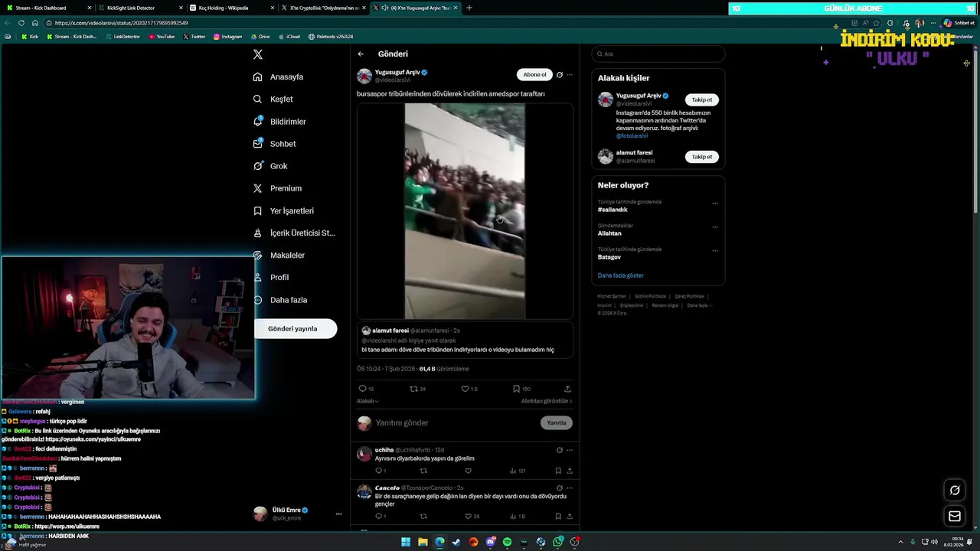The height and width of the screenshot is (551, 980).
Task: Reply to the main post, 19 replies
Action: click(x=366, y=389)
